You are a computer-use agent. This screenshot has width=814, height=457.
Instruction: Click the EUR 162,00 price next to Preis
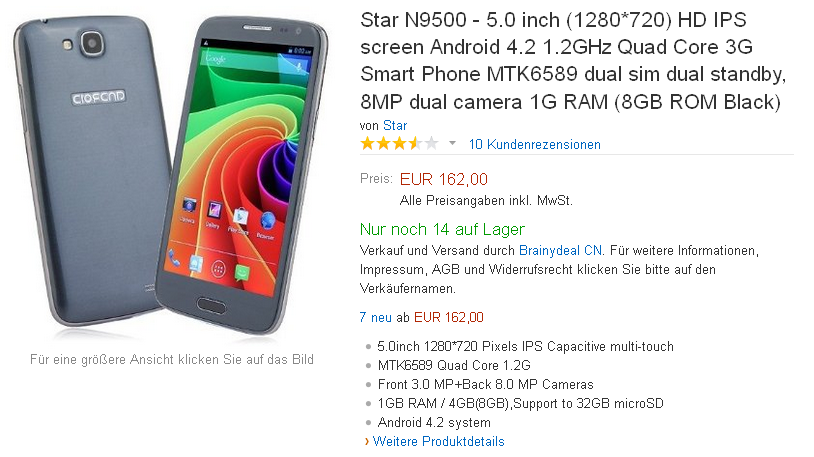(x=443, y=179)
